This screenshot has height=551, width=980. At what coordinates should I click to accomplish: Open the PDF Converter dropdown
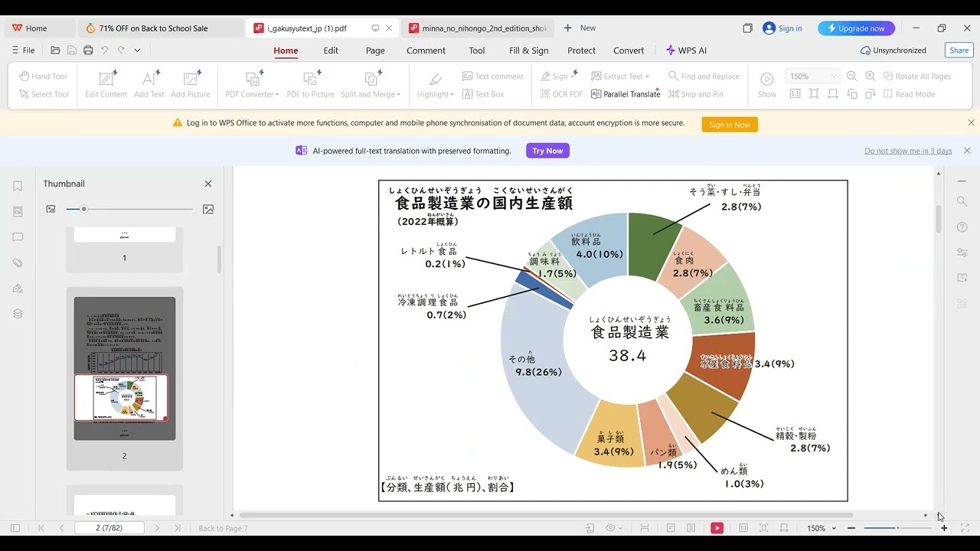click(x=253, y=85)
